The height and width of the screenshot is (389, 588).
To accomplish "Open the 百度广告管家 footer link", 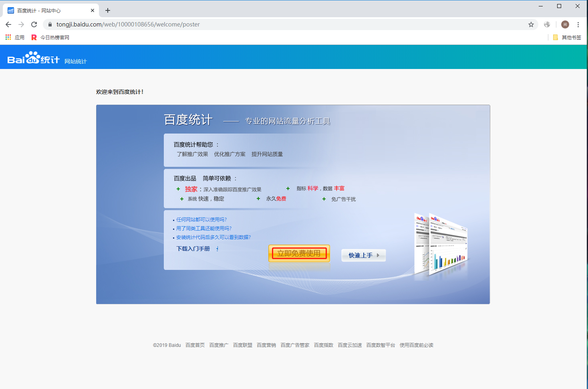I will 295,345.
